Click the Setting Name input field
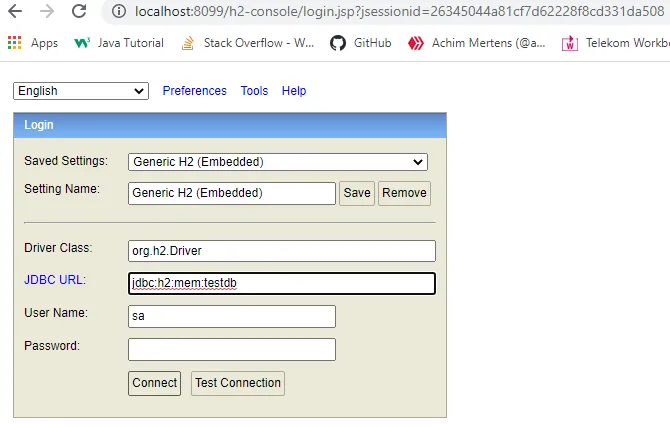 click(x=232, y=193)
